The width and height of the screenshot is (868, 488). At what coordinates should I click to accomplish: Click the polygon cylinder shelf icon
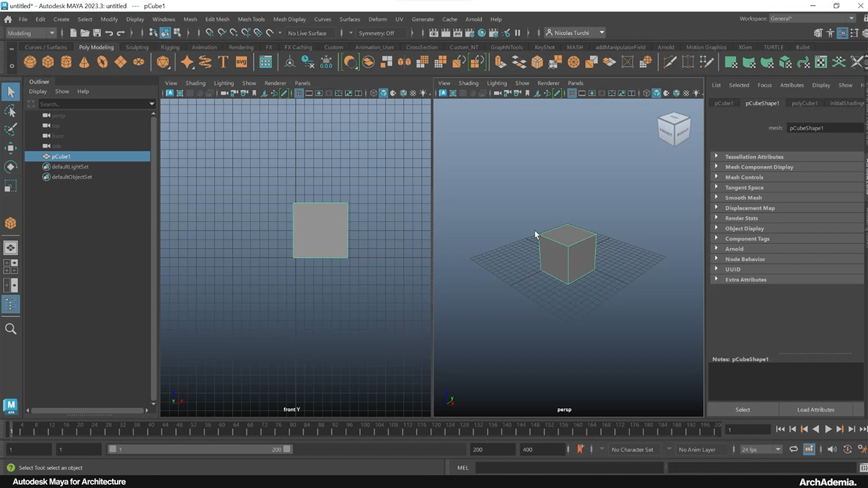click(66, 62)
